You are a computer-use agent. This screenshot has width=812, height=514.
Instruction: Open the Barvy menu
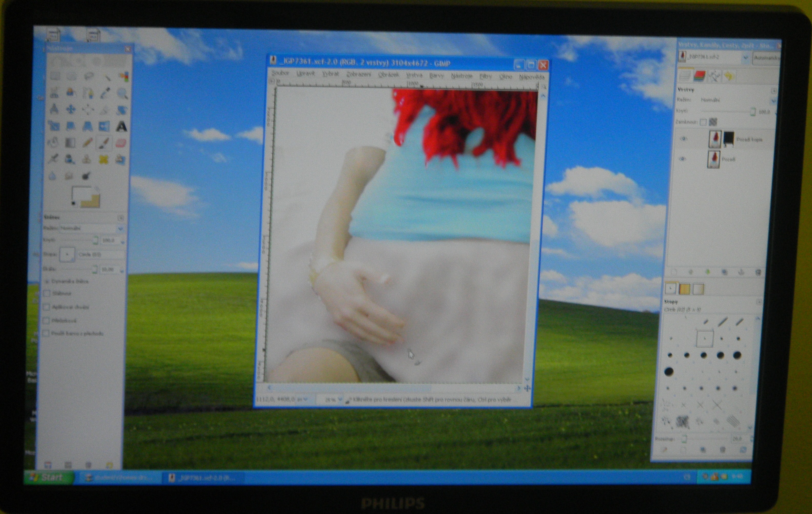(436, 76)
